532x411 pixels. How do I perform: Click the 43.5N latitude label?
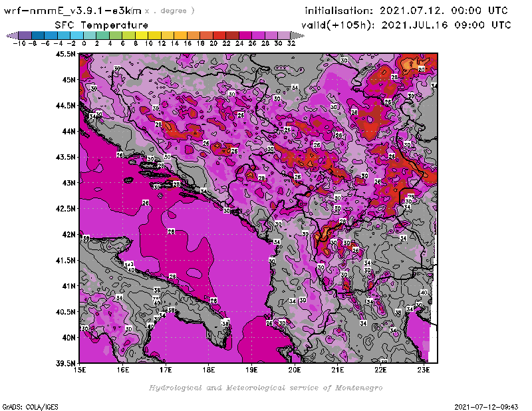66,157
